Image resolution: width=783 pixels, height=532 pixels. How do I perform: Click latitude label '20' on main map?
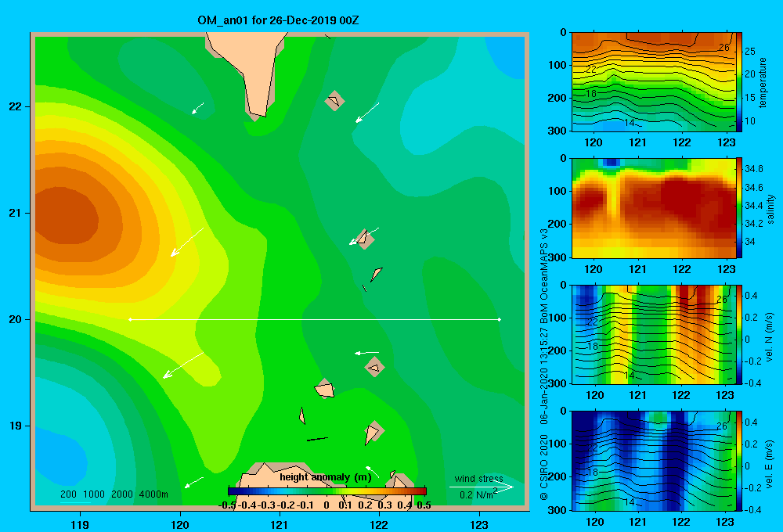point(16,319)
